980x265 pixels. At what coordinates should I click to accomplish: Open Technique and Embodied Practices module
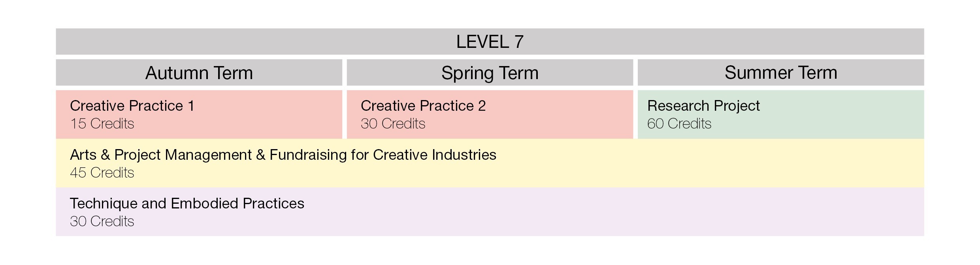coord(187,204)
